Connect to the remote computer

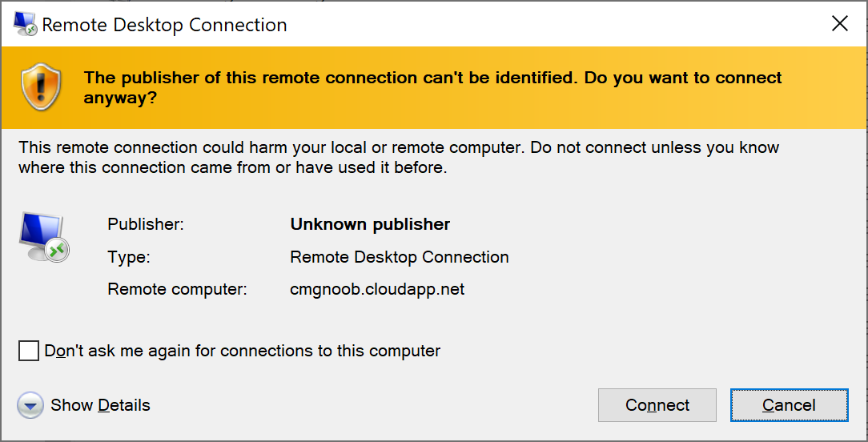(x=657, y=405)
